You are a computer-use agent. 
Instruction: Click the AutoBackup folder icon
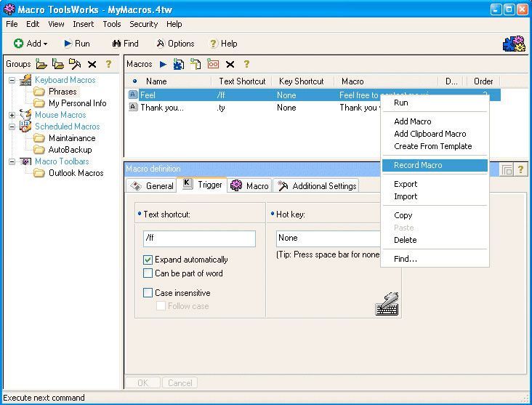[x=39, y=150]
